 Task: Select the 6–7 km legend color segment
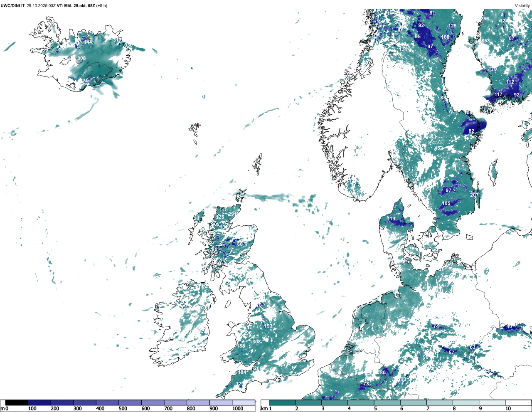[413, 402]
